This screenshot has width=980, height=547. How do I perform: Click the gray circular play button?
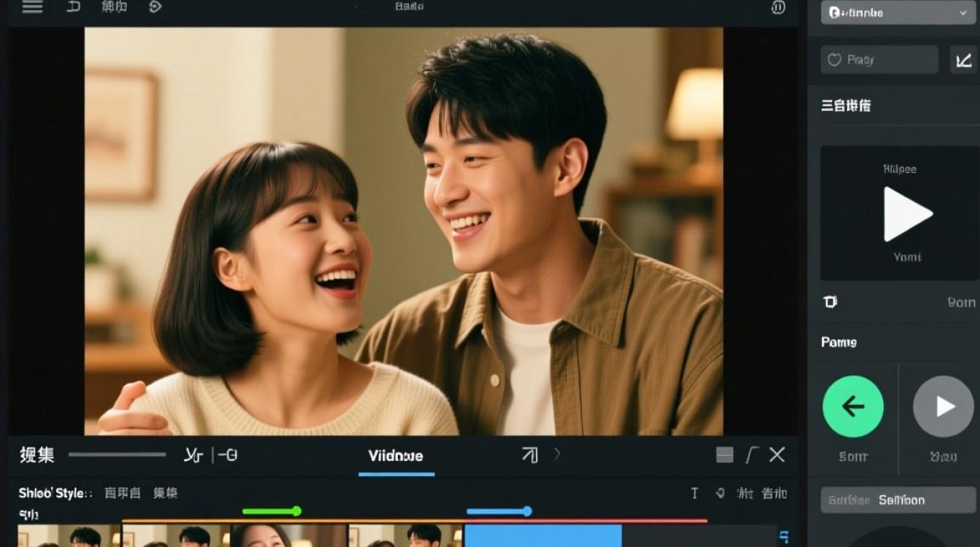coord(944,406)
